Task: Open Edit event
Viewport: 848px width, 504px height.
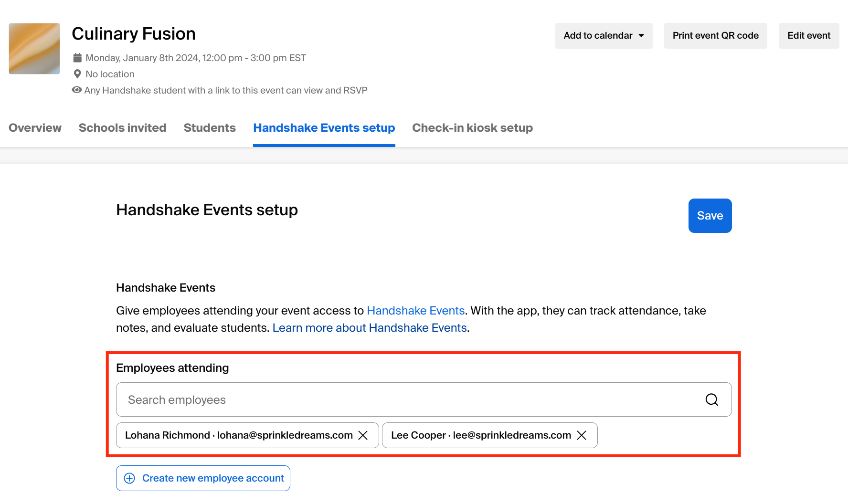Action: 808,36
